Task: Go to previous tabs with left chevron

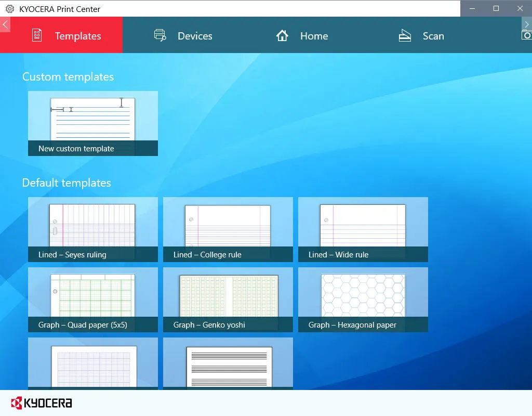Action: click(x=5, y=24)
